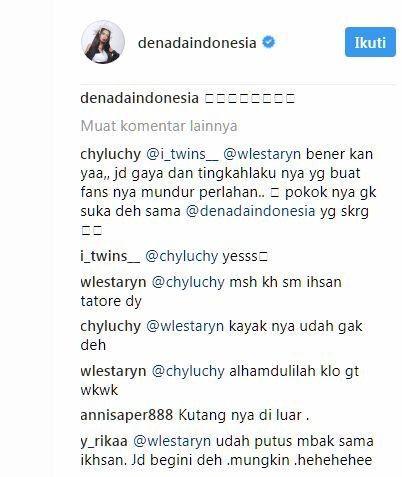
Task: Open @chyluchy mention before alhamdulilah
Action: pyautogui.click(x=188, y=371)
